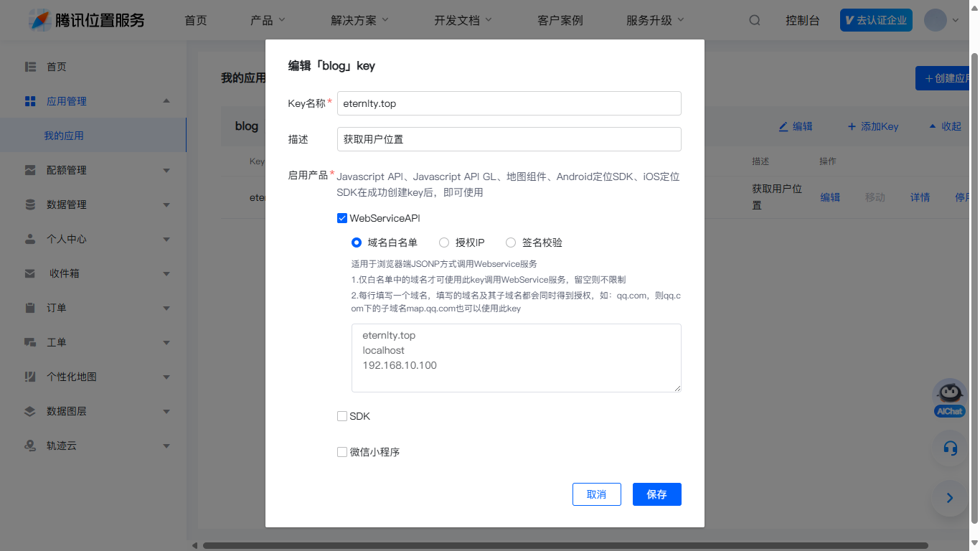Click the search magnifier icon in header
This screenshot has height=551, width=980.
coord(755,20)
